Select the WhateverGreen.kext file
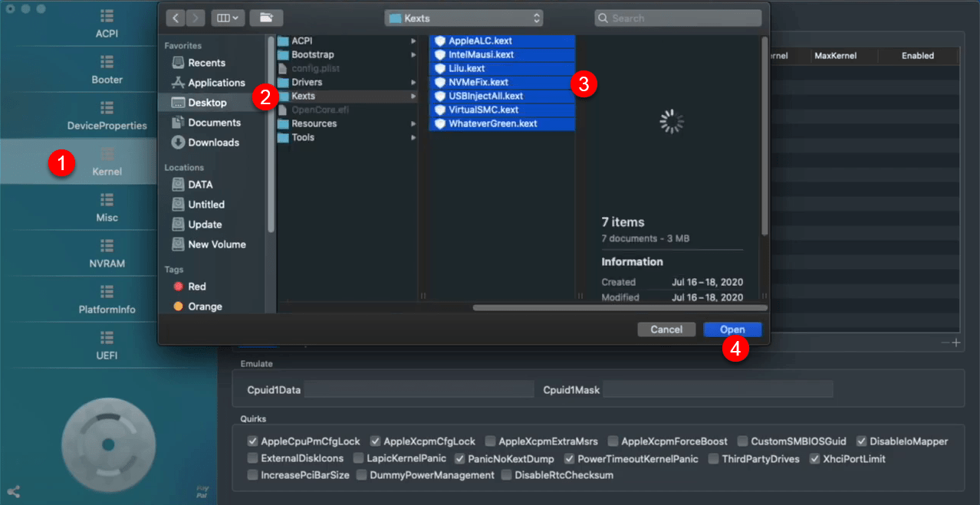The width and height of the screenshot is (980, 505). coord(502,123)
